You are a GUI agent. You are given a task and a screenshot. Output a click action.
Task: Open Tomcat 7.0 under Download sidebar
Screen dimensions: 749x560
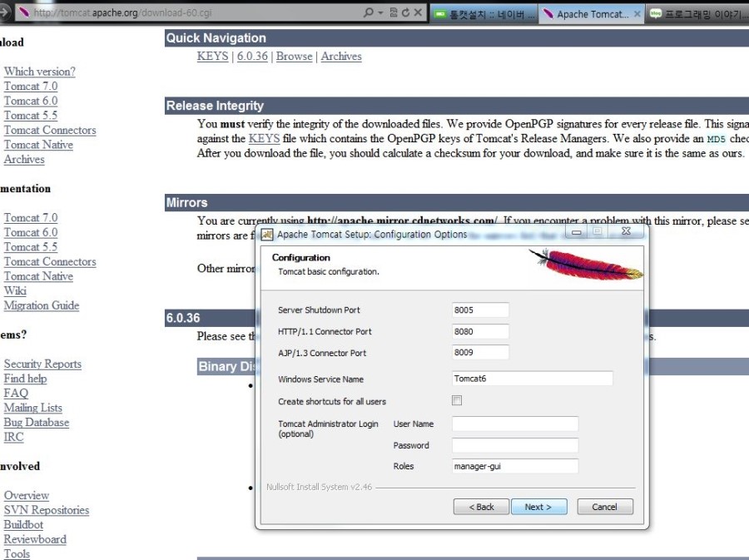tap(31, 87)
